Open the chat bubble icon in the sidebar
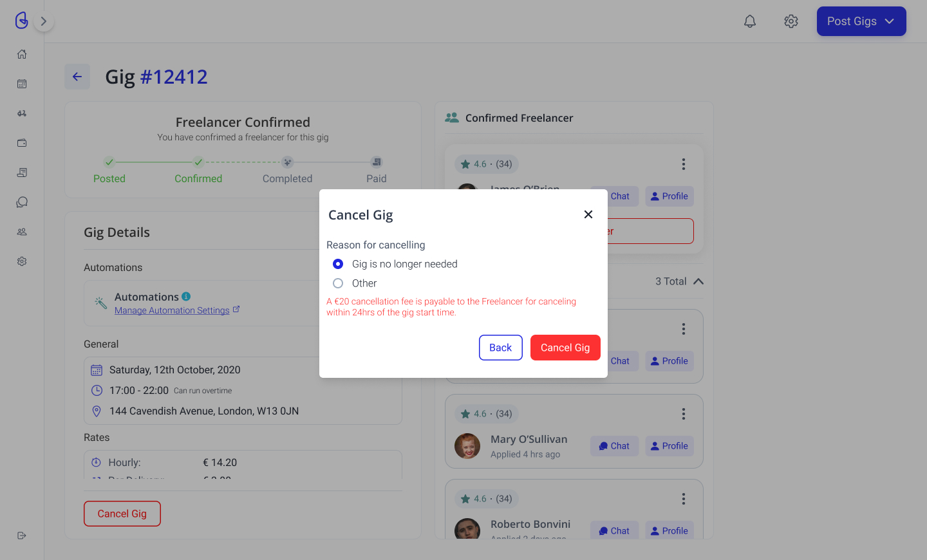The image size is (927, 560). pyautogui.click(x=22, y=202)
